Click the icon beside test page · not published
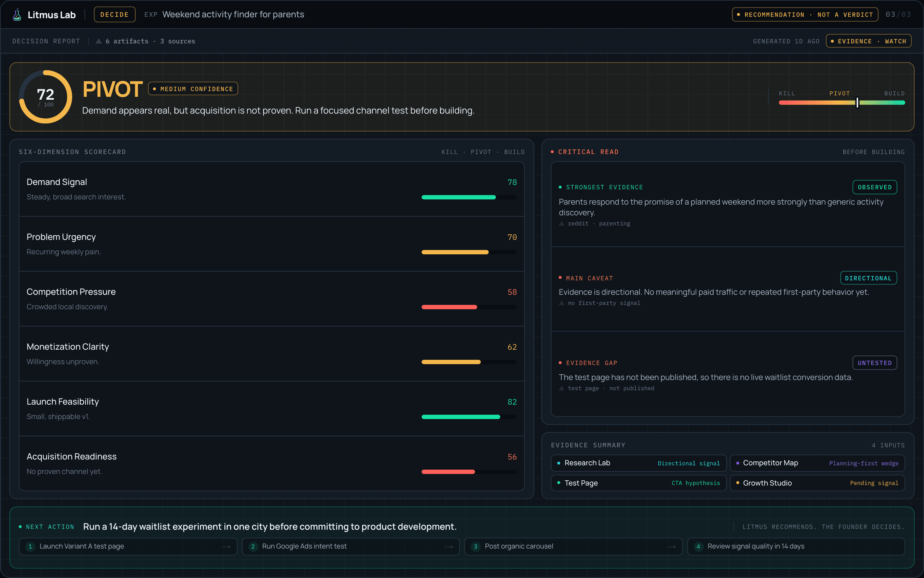Screen dimensions: 924x578 tap(562, 388)
